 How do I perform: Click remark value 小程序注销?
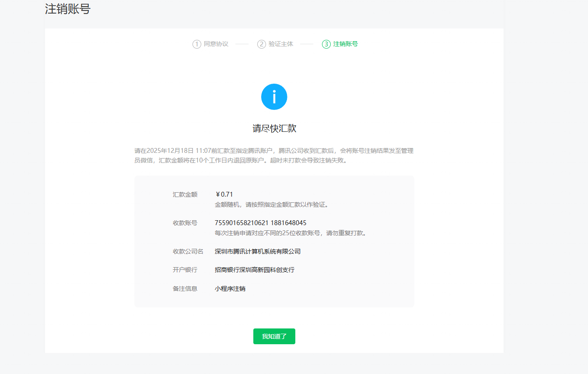pos(230,289)
